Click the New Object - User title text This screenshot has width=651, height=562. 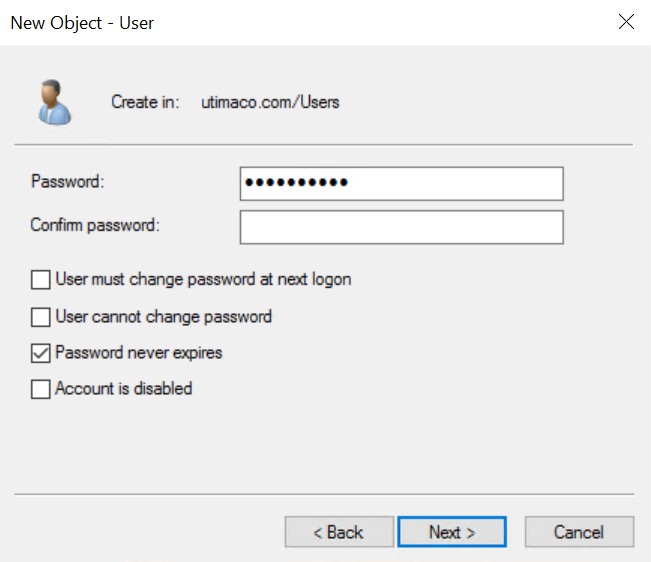coord(82,23)
